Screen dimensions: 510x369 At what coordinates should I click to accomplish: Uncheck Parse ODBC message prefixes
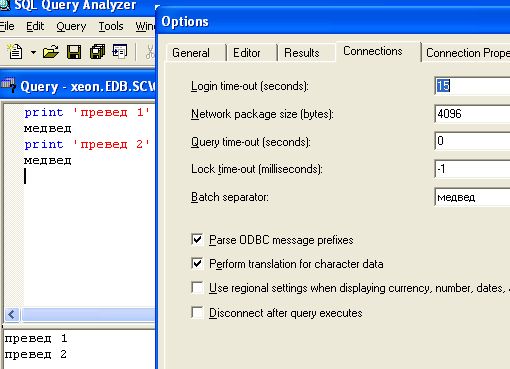point(197,239)
